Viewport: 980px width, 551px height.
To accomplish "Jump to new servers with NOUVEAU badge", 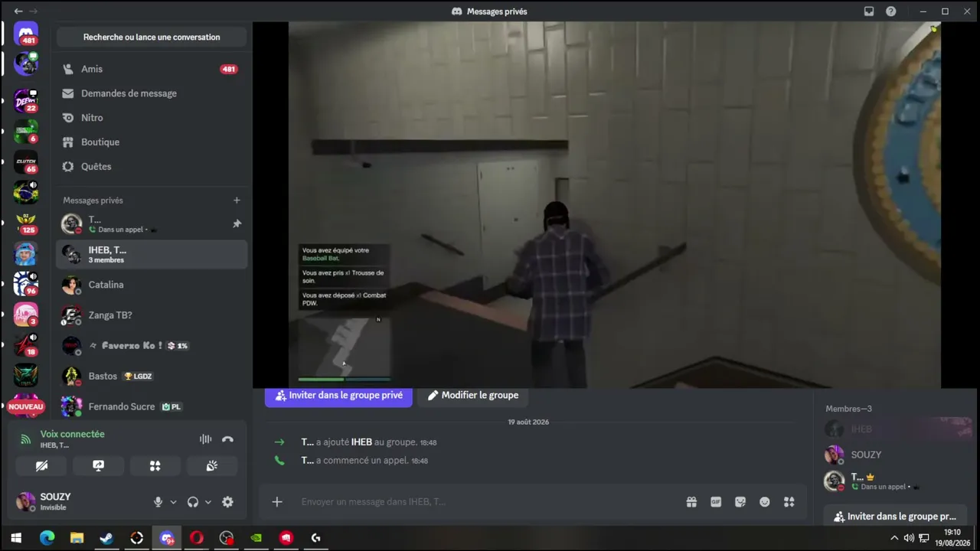I will click(x=26, y=406).
